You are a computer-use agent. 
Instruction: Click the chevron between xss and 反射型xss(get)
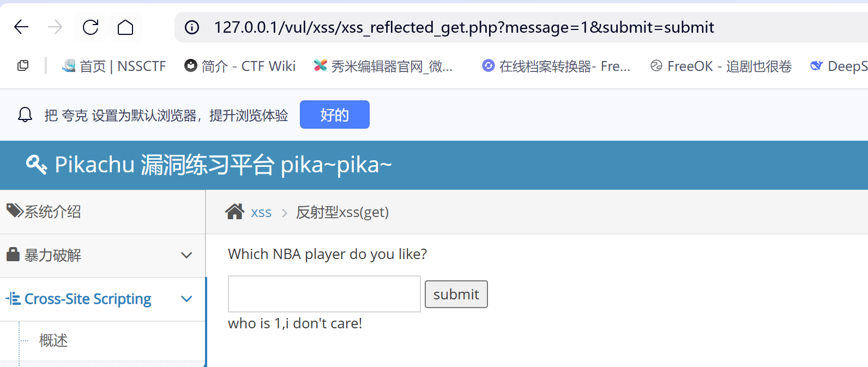pyautogui.click(x=284, y=213)
